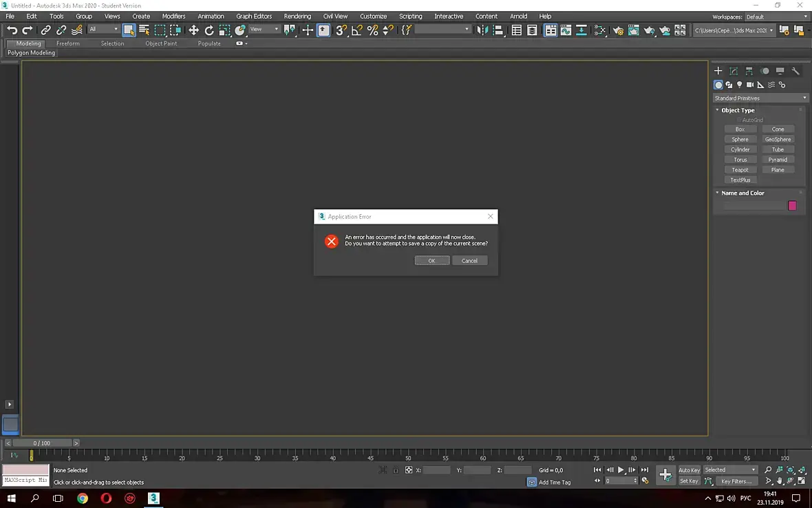The width and height of the screenshot is (812, 508).
Task: Select the Select and Link tool
Action: 45,30
